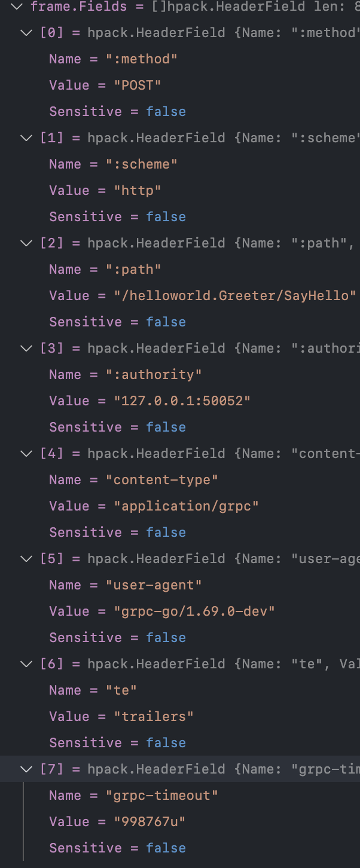The width and height of the screenshot is (360, 868).
Task: Select the "grpc-go/1.69.0-dev" value row
Action: click(x=180, y=611)
